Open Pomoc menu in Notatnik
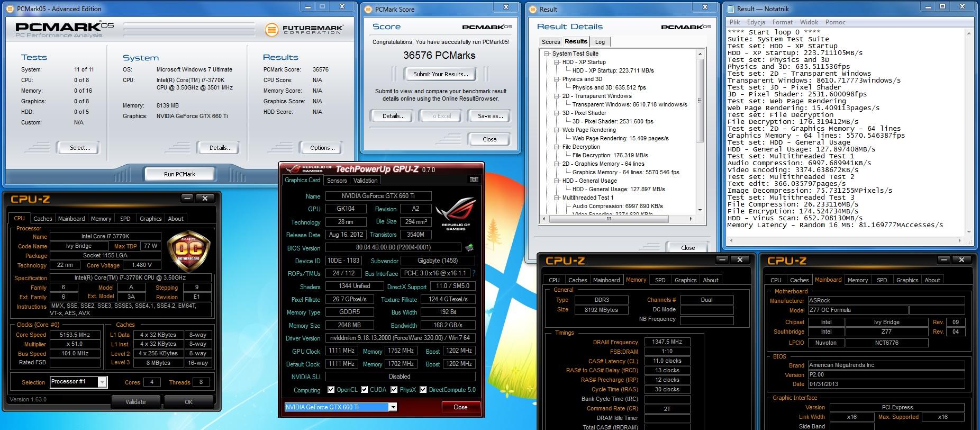 tap(836, 22)
